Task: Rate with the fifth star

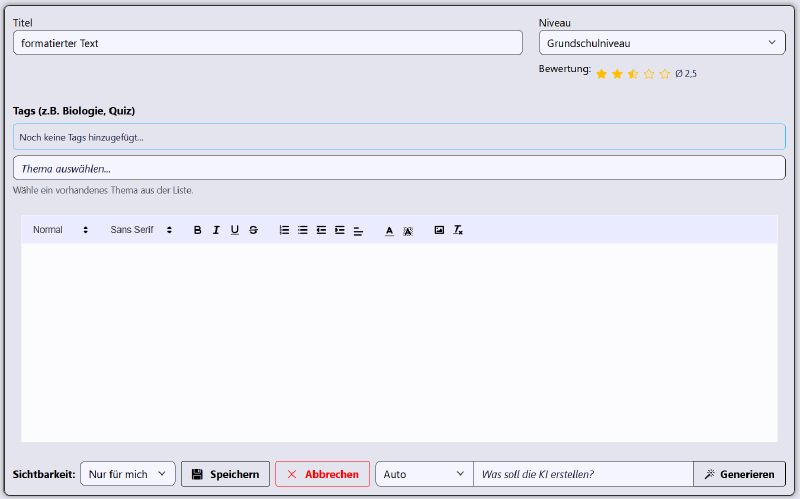Action: (664, 74)
